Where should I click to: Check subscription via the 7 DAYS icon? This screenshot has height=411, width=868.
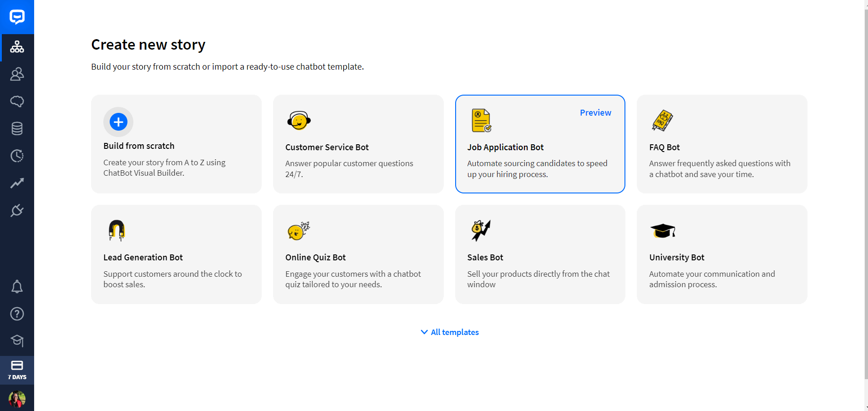tap(17, 370)
